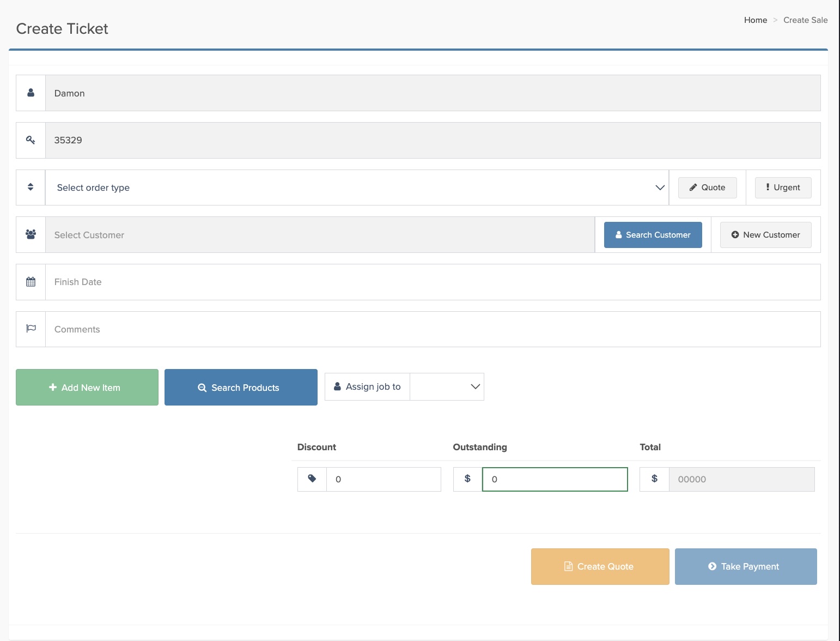Go to Home breadcrumb link
The image size is (840, 641).
[x=756, y=20]
